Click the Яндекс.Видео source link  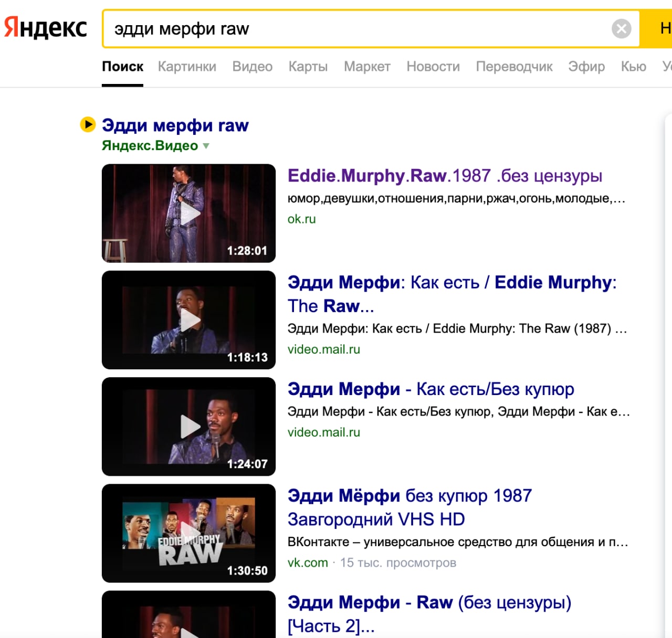[x=150, y=145]
